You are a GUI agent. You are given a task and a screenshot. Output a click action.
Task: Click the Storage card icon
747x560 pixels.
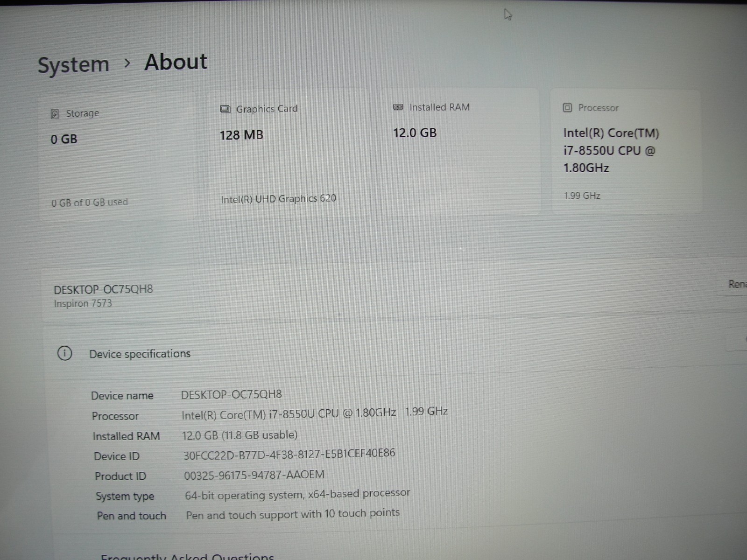coord(55,114)
